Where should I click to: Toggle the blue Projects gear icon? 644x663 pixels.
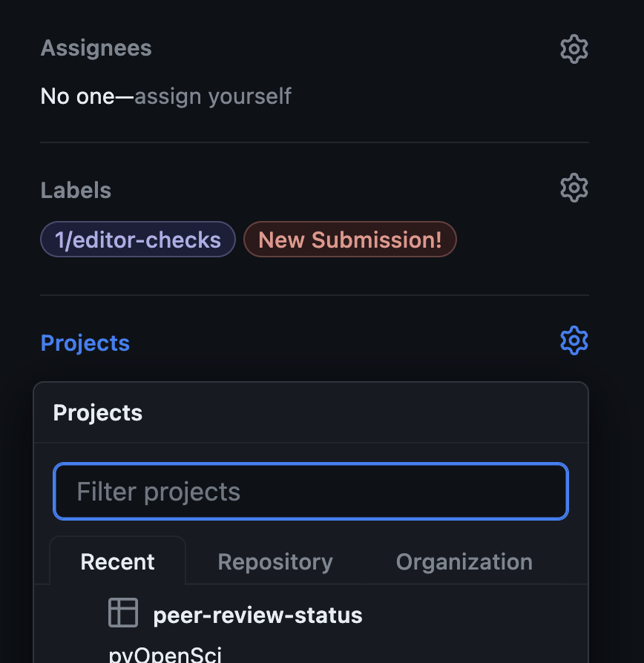tap(574, 341)
